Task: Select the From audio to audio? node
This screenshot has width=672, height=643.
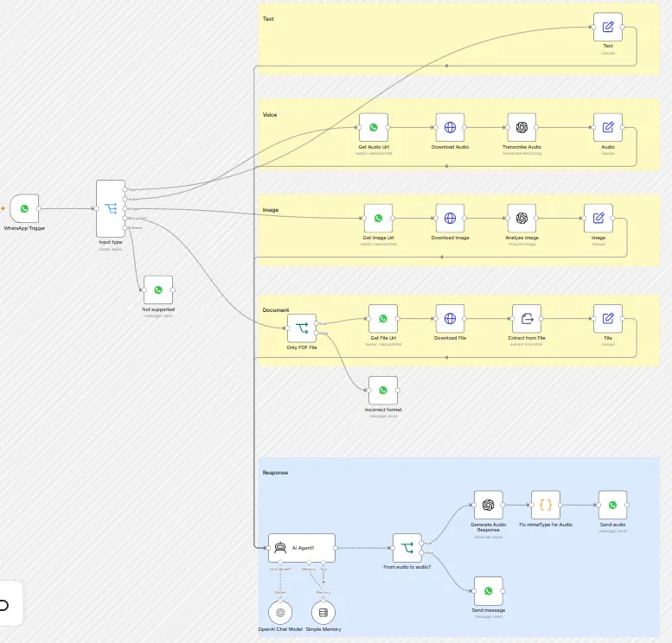Action: coord(407,548)
